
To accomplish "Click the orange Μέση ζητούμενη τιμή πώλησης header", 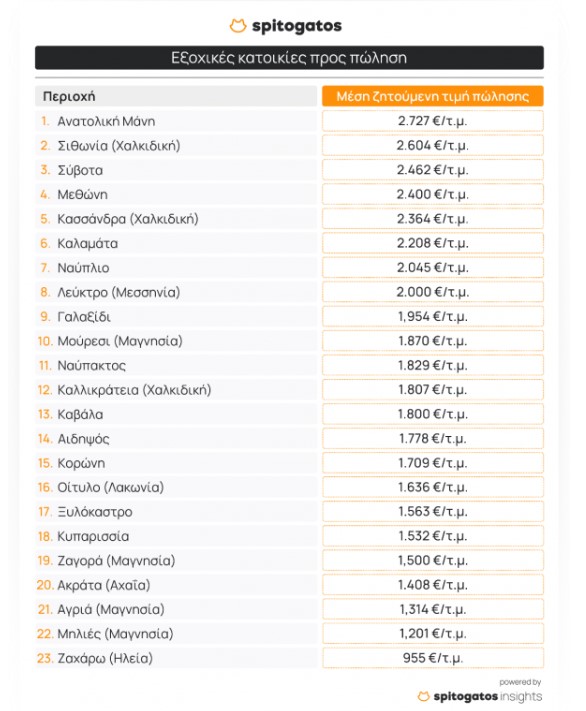I will coord(433,96).
